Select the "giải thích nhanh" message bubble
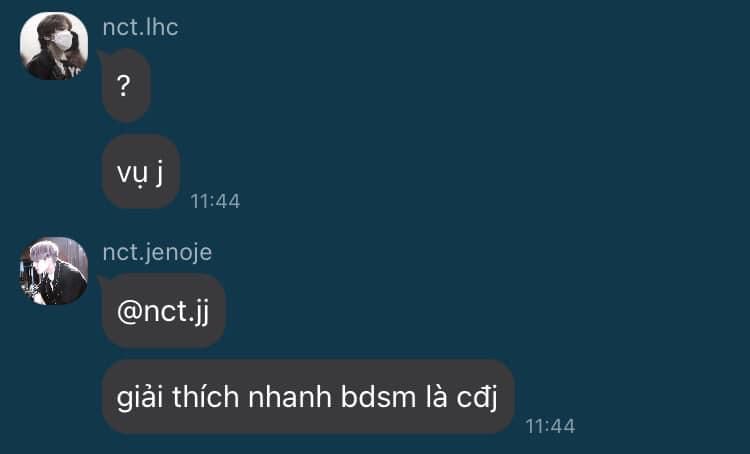Image resolution: width=750 pixels, height=454 pixels. click(x=308, y=397)
